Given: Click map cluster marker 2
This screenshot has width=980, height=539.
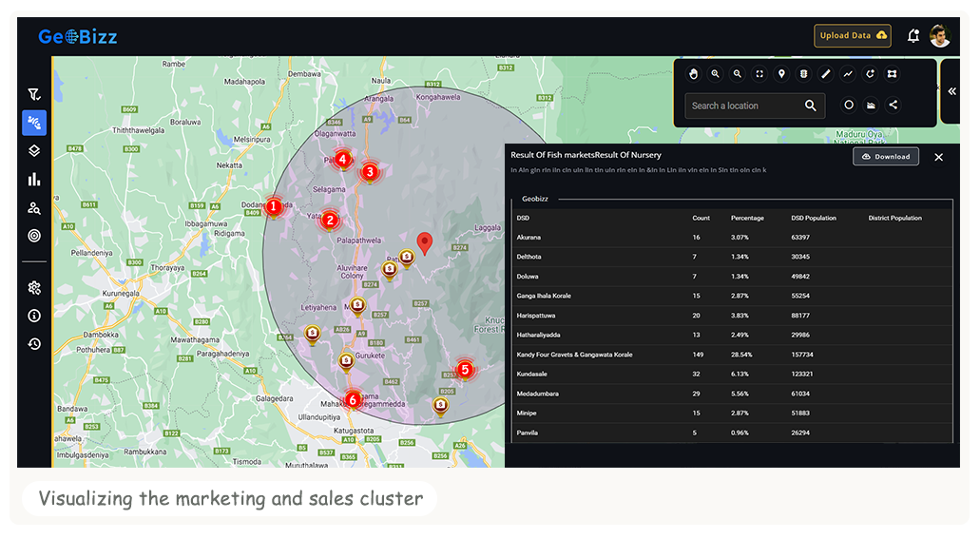Looking at the screenshot, I should [x=330, y=221].
